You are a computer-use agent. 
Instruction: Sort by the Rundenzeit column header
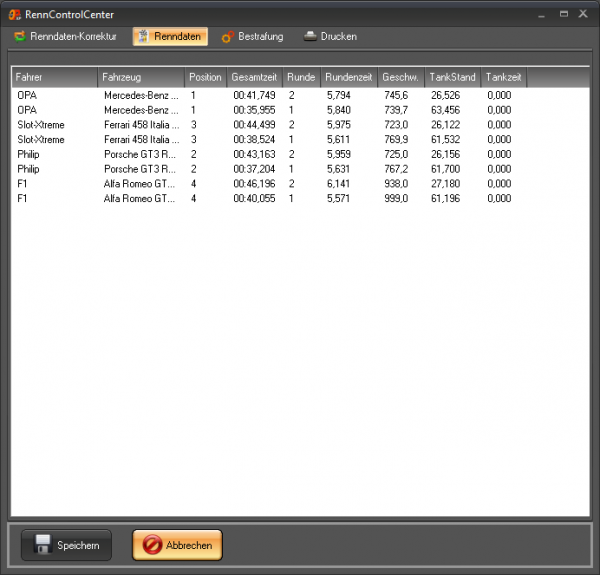(x=349, y=77)
